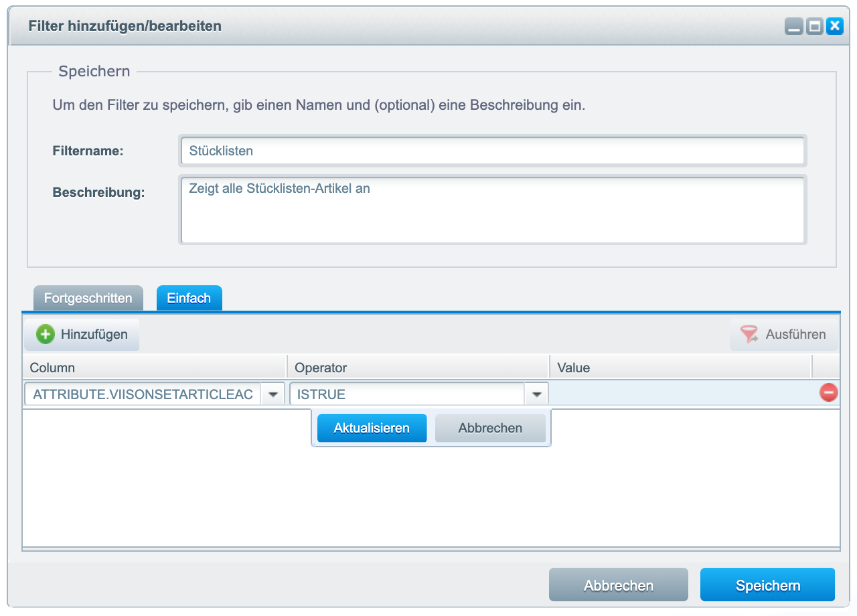Open the Operator dropdown arrow
Screen dimensions: 857x616
tap(536, 394)
